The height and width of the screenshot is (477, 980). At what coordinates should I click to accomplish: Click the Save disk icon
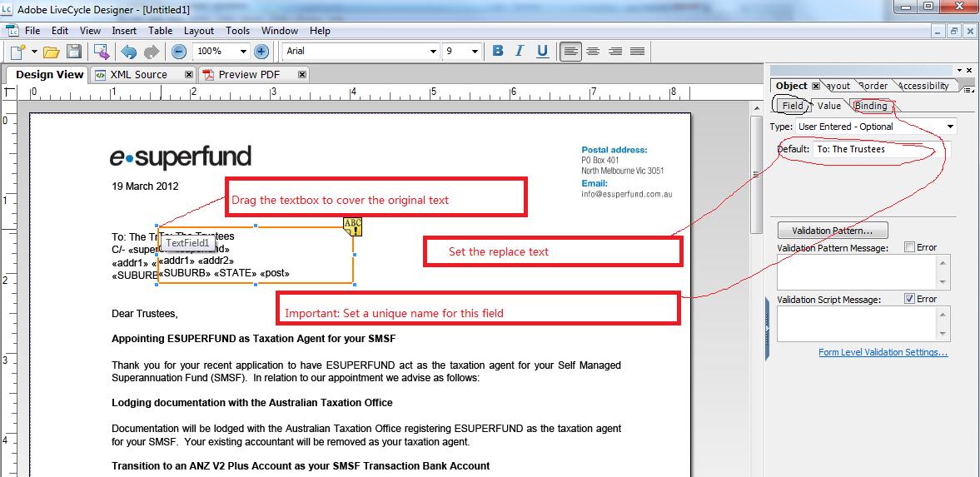pos(74,52)
